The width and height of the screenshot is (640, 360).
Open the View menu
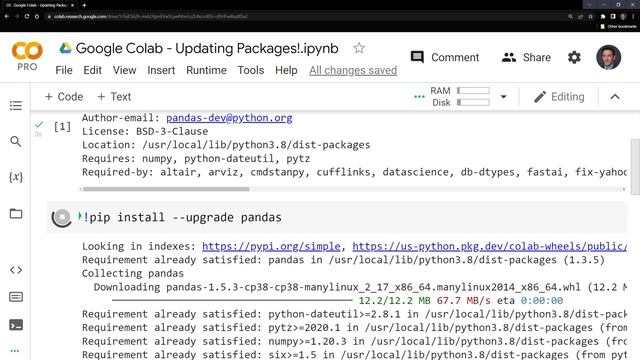pos(124,70)
